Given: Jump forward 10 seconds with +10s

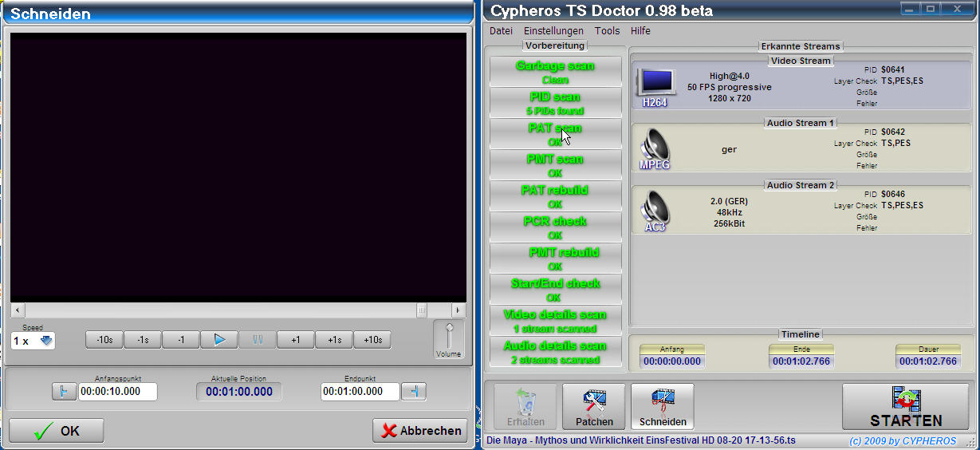Looking at the screenshot, I should pyautogui.click(x=372, y=340).
